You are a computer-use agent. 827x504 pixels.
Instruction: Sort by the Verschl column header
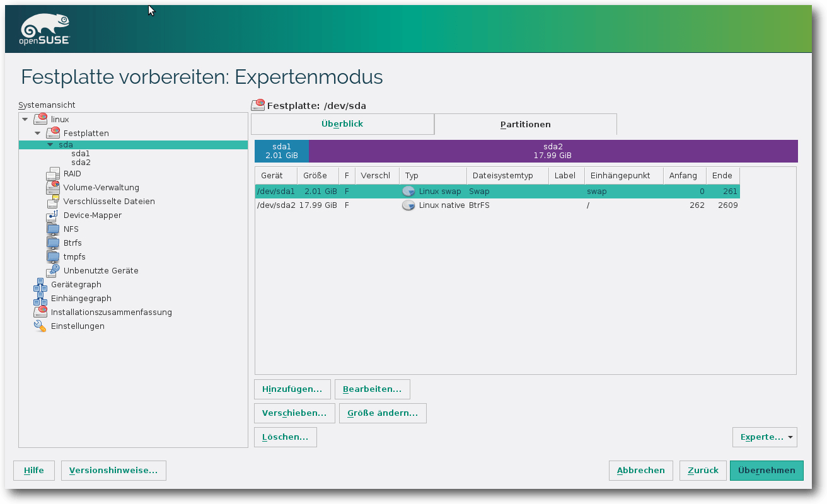click(x=377, y=176)
